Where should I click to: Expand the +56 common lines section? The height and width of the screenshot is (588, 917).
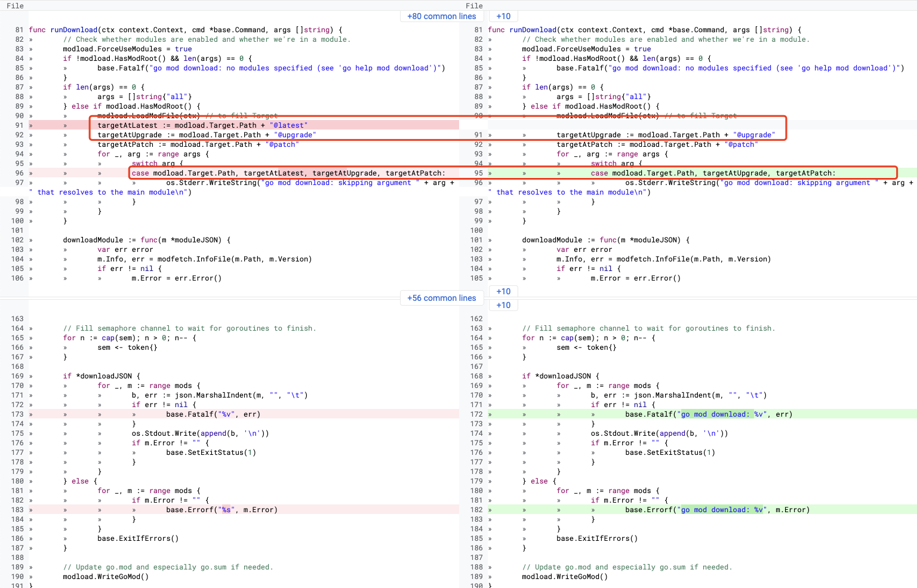tap(442, 298)
